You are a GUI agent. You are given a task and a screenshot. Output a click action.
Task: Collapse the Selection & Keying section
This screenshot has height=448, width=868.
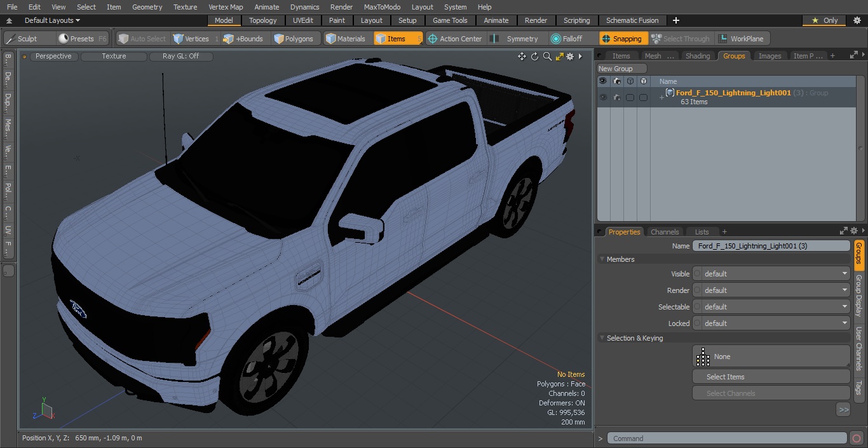602,338
